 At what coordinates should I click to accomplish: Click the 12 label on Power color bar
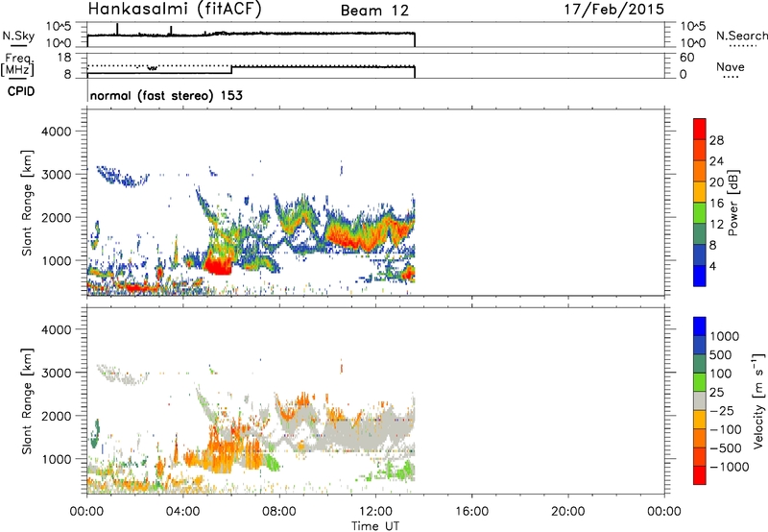(716, 225)
